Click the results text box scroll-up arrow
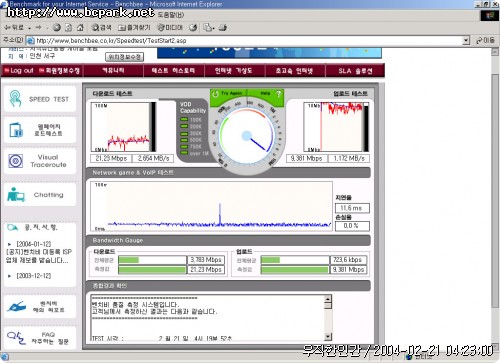 (328, 299)
